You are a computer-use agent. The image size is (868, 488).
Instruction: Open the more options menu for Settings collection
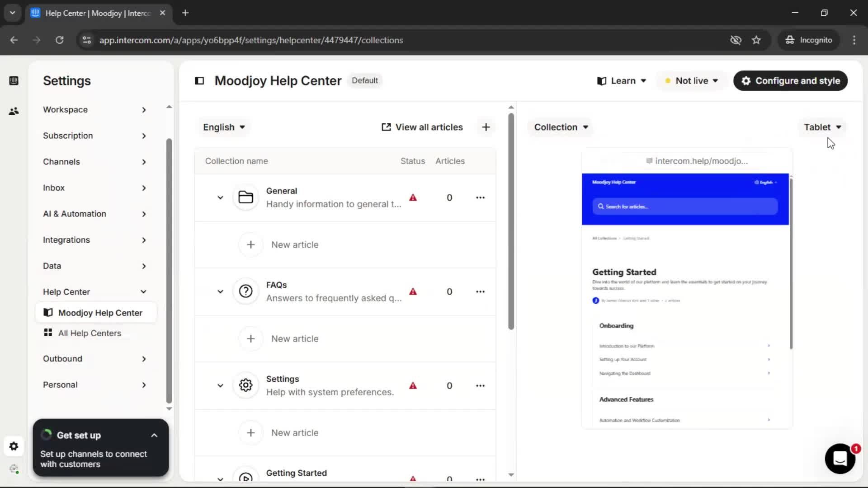[x=480, y=385]
